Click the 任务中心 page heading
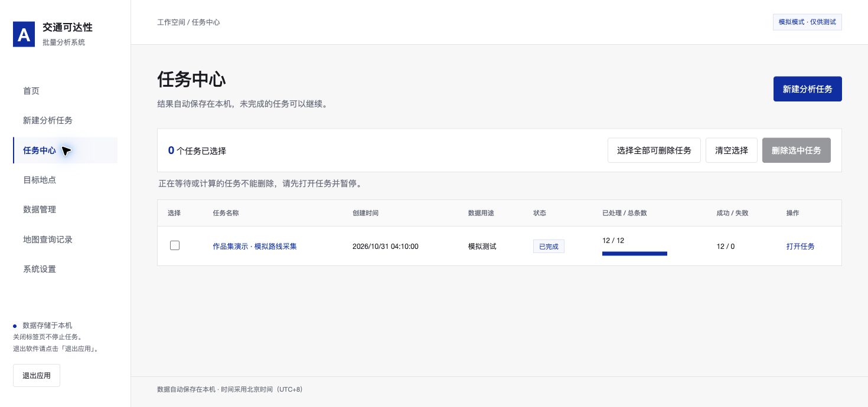Viewport: 868px width, 407px height. [x=191, y=79]
